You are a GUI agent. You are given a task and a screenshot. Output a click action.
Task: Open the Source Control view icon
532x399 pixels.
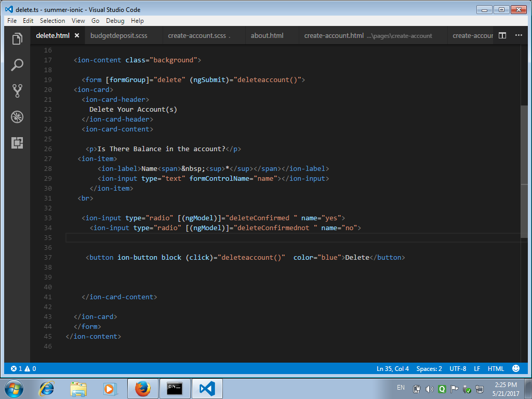click(17, 91)
